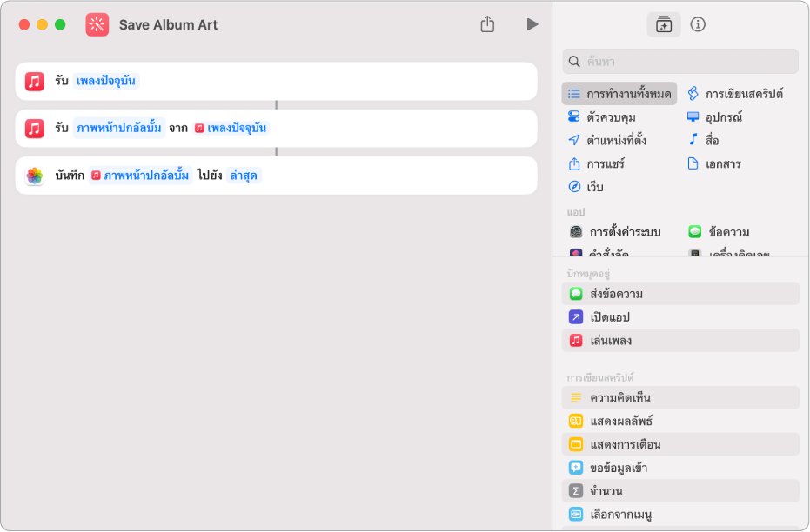Choose เพลงปัจจุบัน token in first action
810x532 pixels.
(x=106, y=81)
